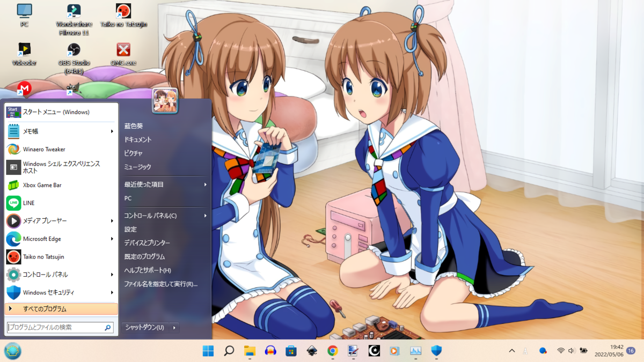Open media player icon on taskbar

394,351
